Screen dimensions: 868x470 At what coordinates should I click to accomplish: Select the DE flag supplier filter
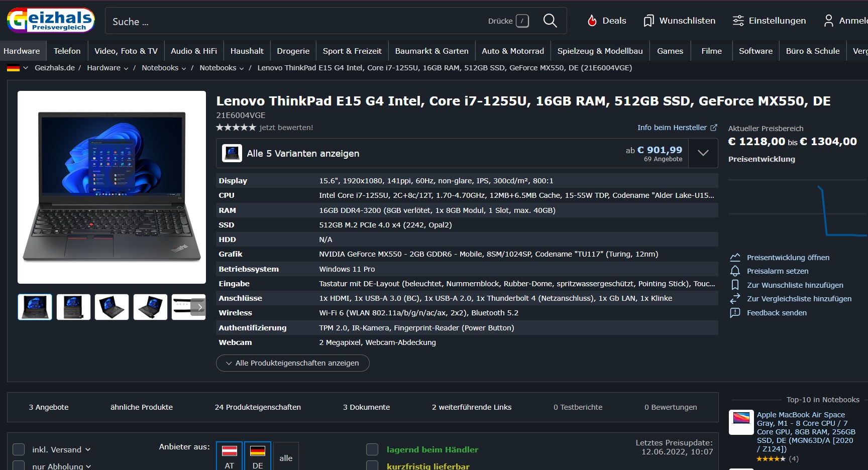coord(258,456)
